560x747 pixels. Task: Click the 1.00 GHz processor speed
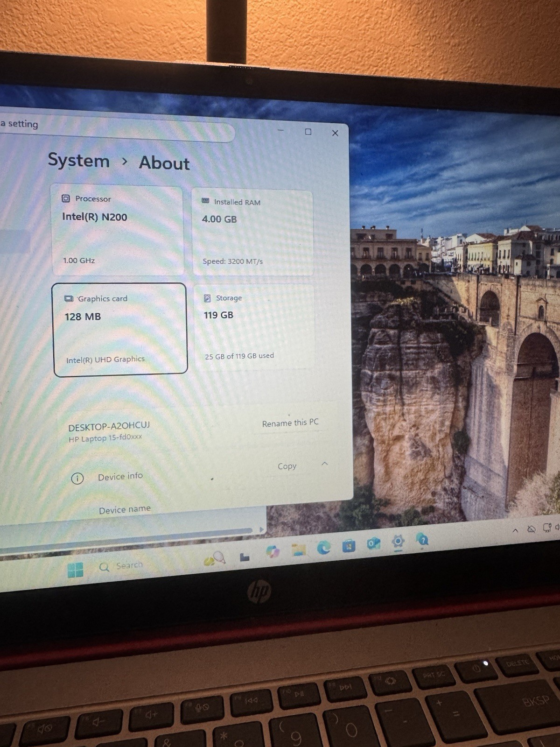click(x=79, y=261)
